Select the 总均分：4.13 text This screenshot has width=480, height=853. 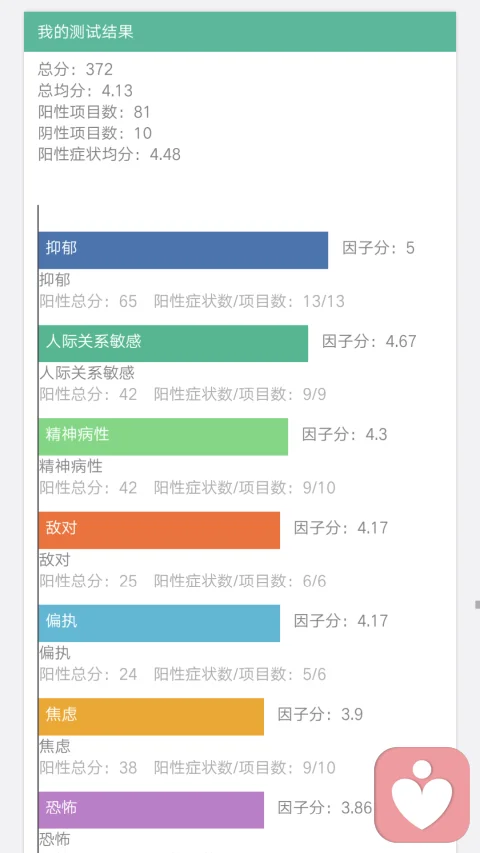(x=85, y=90)
